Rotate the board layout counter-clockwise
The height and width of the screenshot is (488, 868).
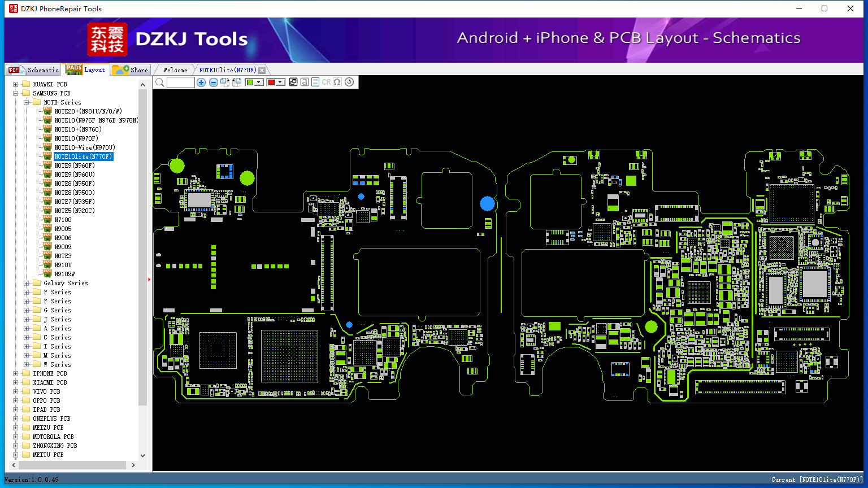click(x=237, y=82)
